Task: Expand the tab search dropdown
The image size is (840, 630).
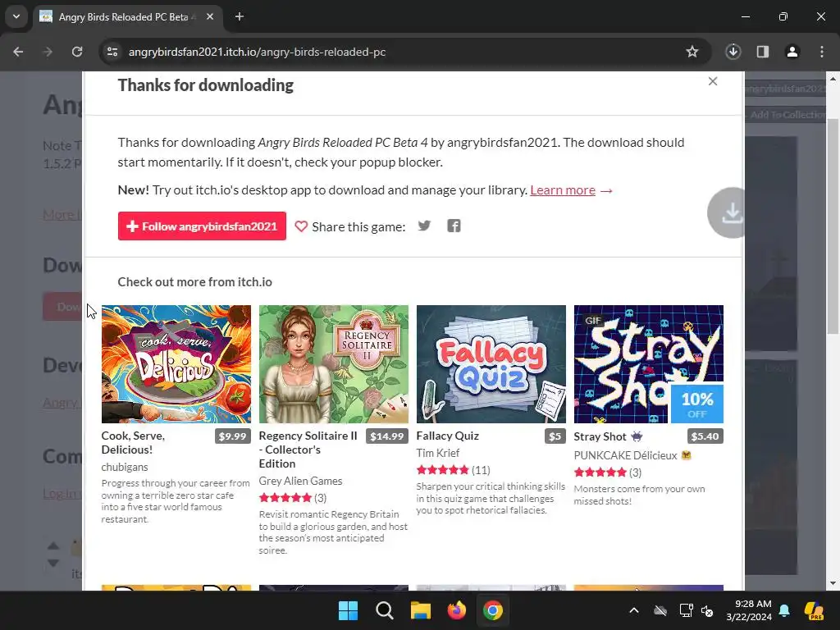Action: pyautogui.click(x=16, y=16)
